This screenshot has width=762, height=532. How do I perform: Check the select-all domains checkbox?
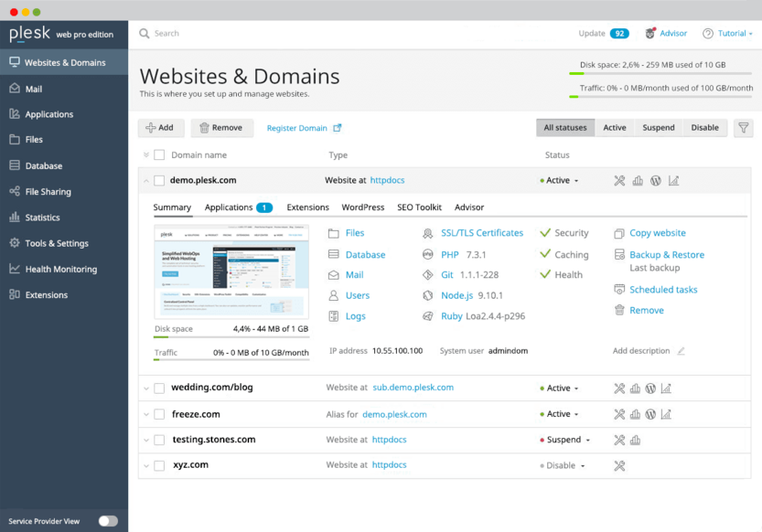click(x=159, y=154)
